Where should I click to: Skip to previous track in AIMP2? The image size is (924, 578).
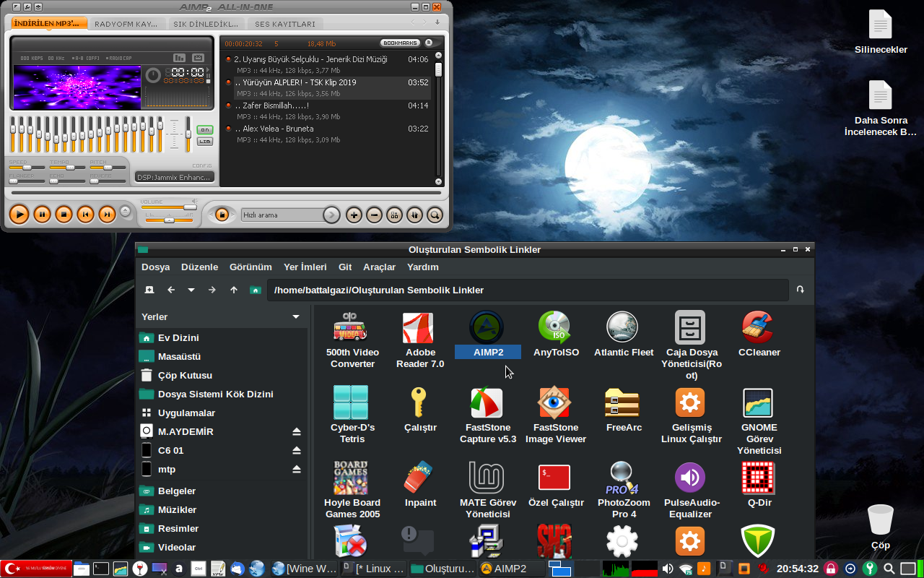click(85, 214)
